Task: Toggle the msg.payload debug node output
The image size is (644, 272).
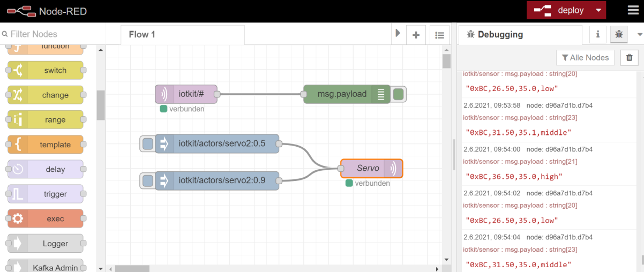Action: [x=399, y=94]
